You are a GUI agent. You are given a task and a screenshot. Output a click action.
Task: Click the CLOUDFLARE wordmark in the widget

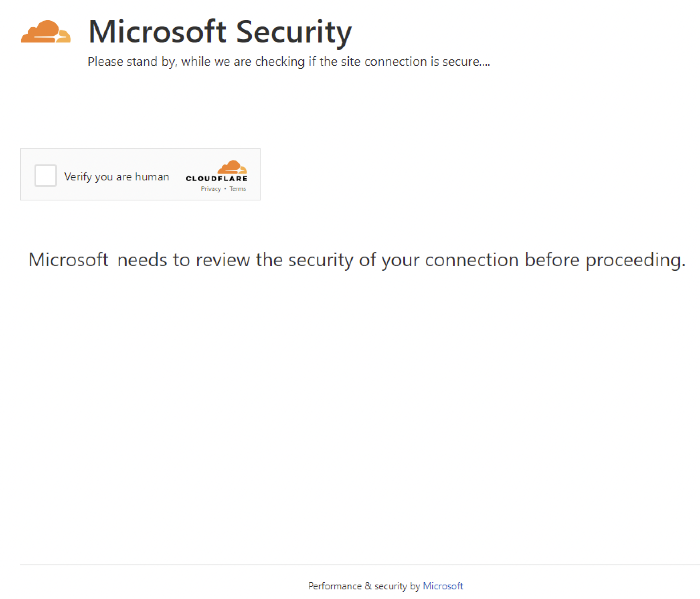click(216, 179)
